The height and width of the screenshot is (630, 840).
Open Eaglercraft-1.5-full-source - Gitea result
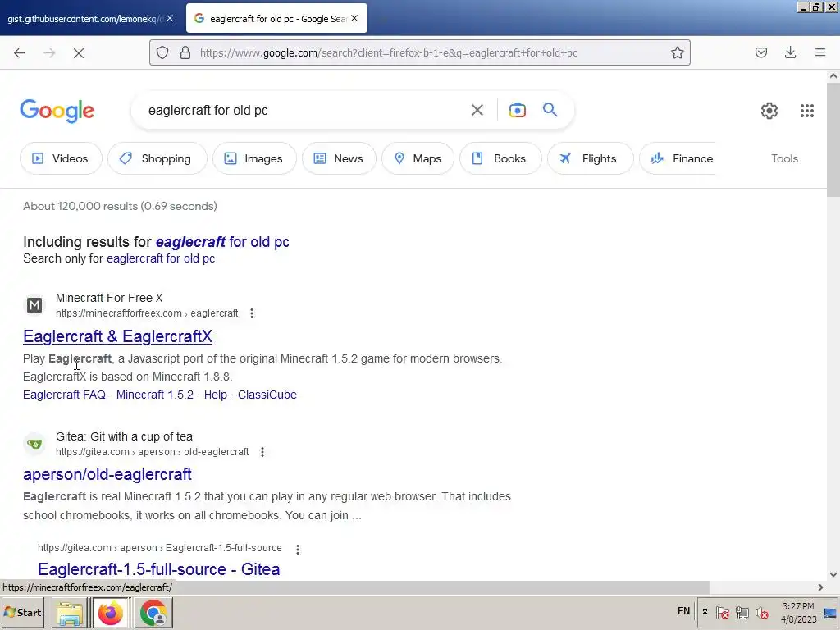pos(159,569)
